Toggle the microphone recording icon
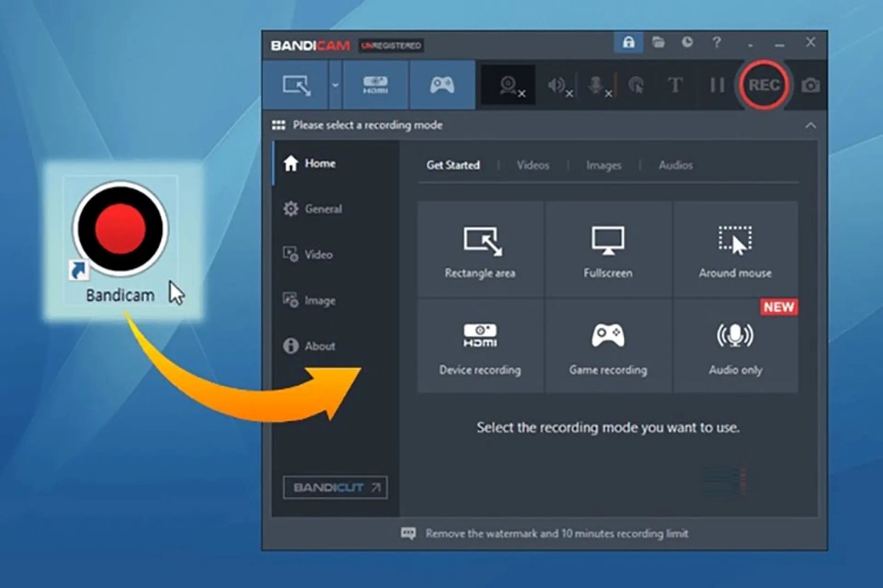Viewport: 883px width, 588px height. click(x=596, y=85)
